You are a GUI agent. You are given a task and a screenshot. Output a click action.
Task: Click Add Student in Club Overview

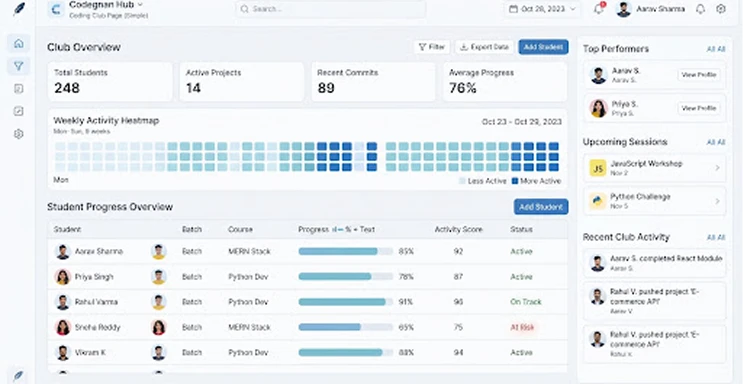tap(544, 47)
